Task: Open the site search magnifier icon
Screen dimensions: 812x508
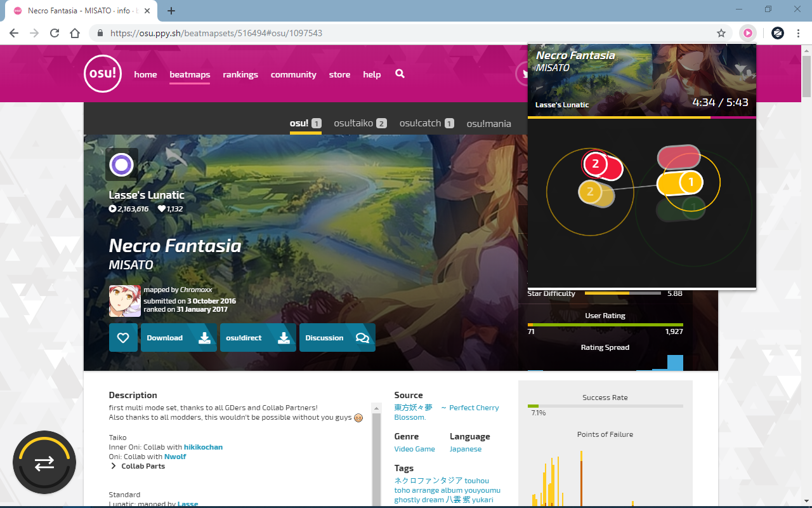Action: [400, 74]
